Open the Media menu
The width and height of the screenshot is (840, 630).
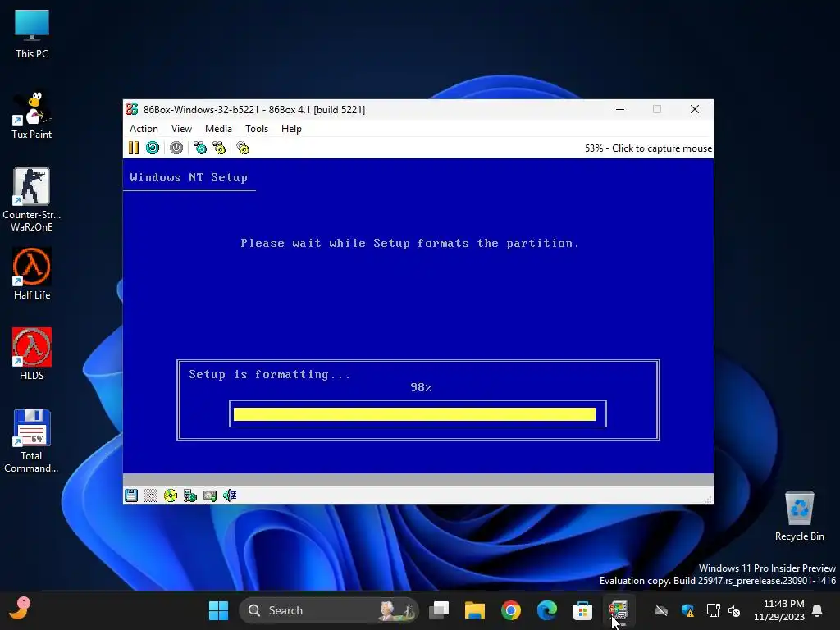218,129
